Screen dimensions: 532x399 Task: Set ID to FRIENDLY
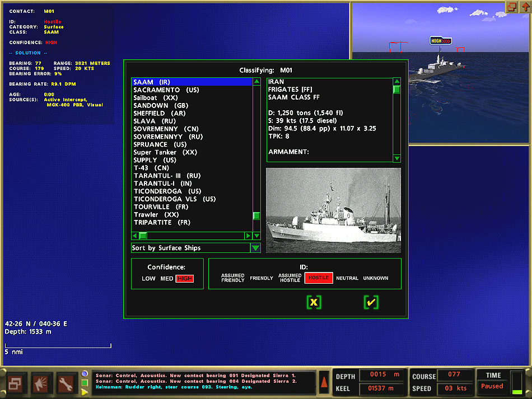click(262, 278)
